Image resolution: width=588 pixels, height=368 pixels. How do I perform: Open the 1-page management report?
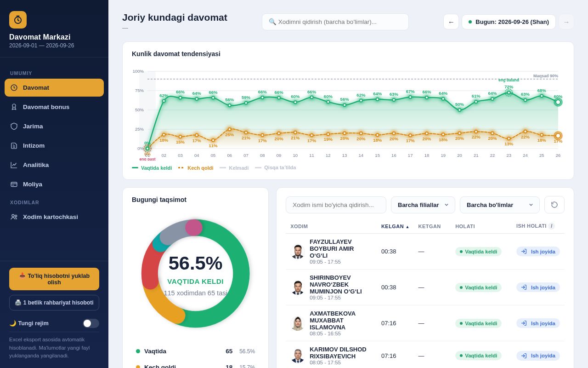54,303
